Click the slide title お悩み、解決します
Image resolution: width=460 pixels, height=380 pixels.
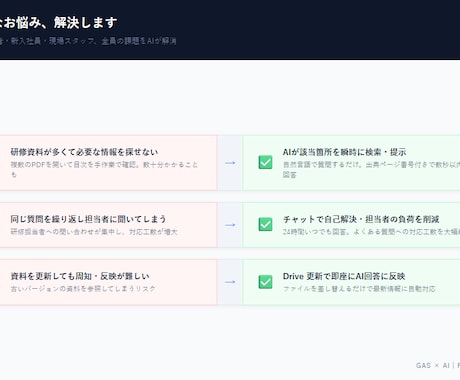point(58,23)
